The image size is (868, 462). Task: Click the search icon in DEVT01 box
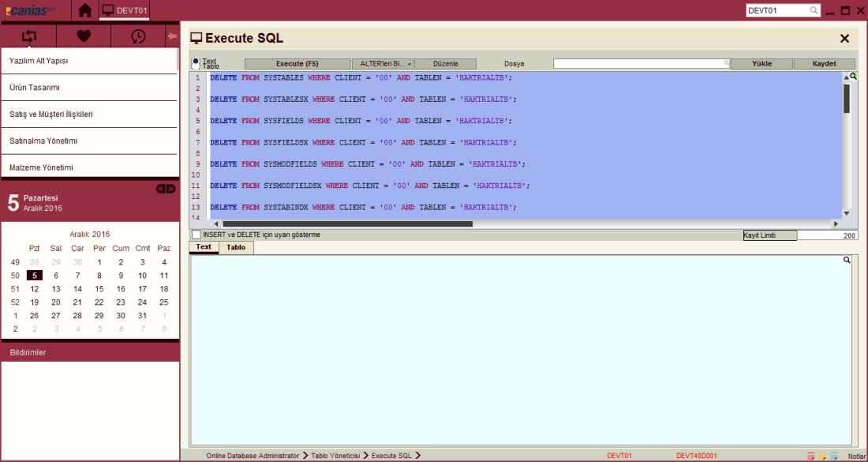pyautogui.click(x=814, y=11)
